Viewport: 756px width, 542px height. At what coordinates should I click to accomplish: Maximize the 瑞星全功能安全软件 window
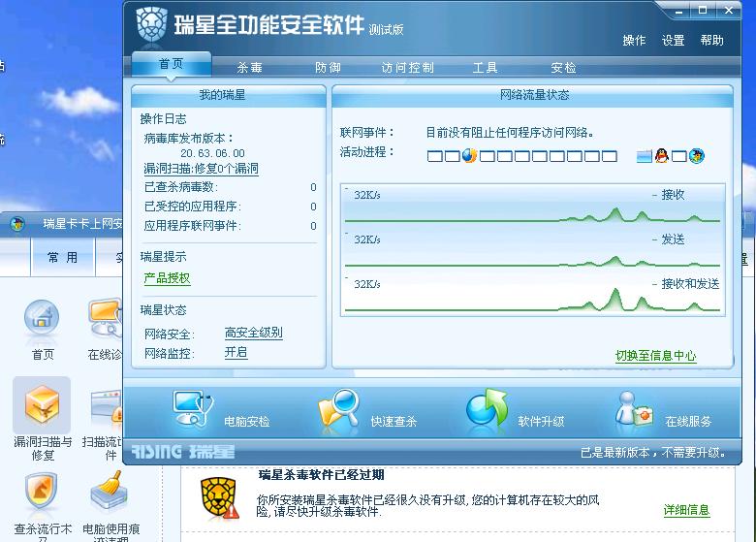point(703,10)
